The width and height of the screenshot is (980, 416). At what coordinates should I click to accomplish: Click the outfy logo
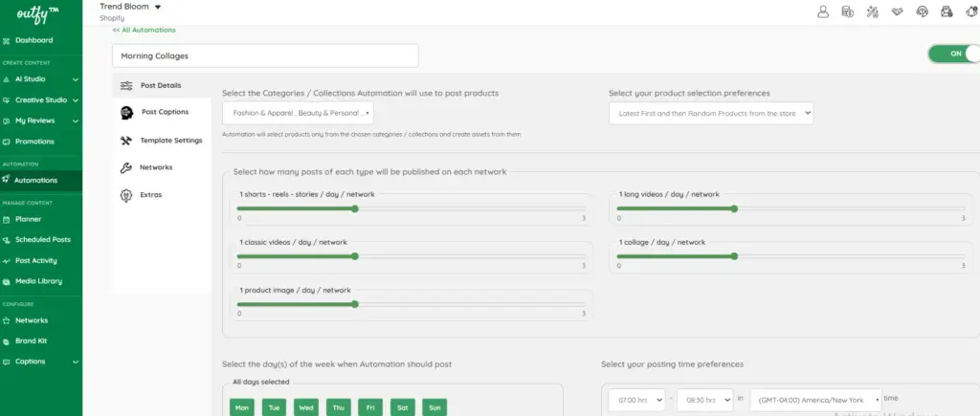[37, 13]
